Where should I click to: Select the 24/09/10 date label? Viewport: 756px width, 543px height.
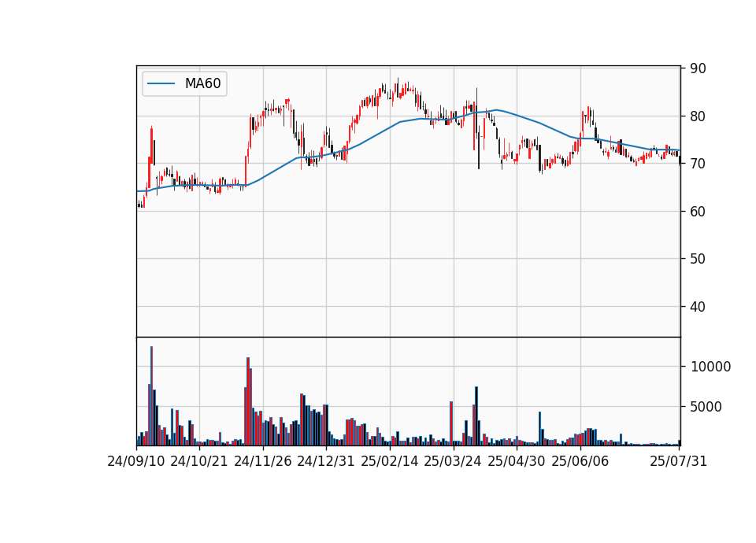click(x=136, y=461)
